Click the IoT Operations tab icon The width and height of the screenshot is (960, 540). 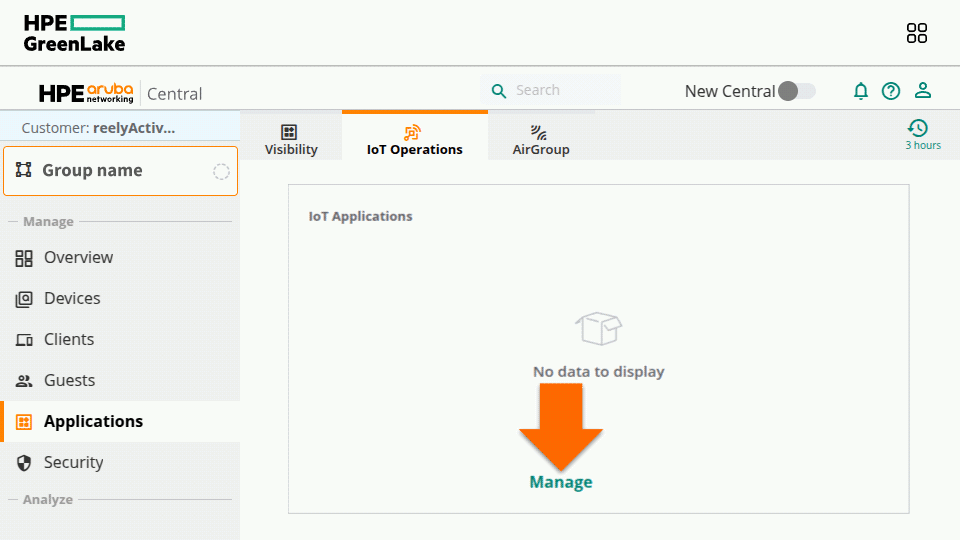pyautogui.click(x=413, y=132)
